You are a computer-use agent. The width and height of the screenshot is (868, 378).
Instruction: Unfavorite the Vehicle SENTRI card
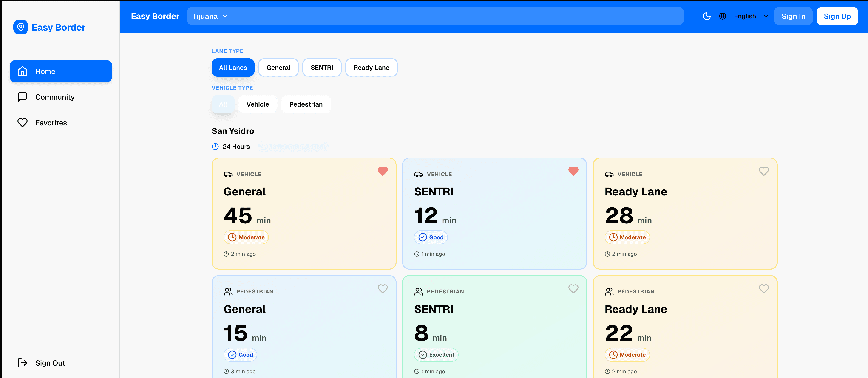pyautogui.click(x=573, y=171)
